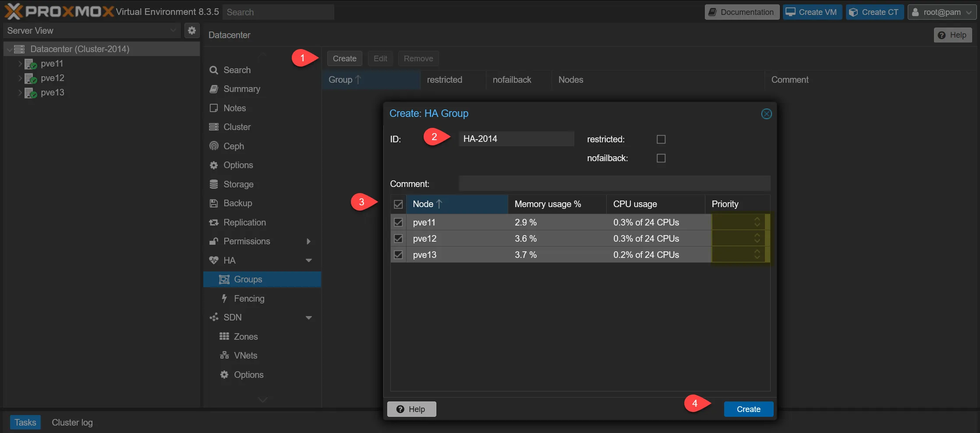Collapse the SDN section arrow
The image size is (980, 433).
(x=308, y=317)
